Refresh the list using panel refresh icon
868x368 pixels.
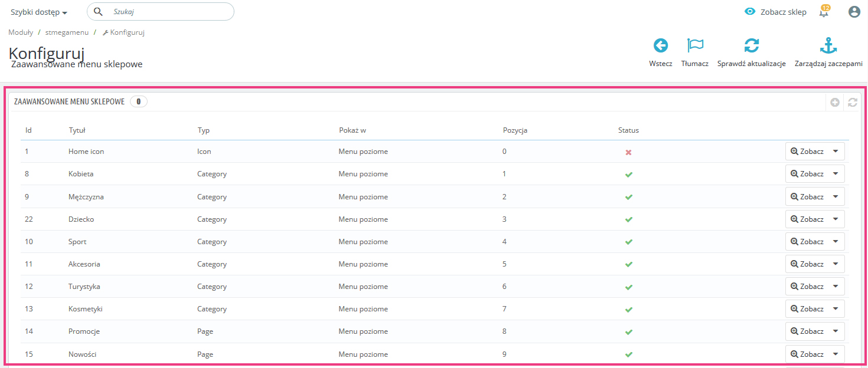point(852,102)
